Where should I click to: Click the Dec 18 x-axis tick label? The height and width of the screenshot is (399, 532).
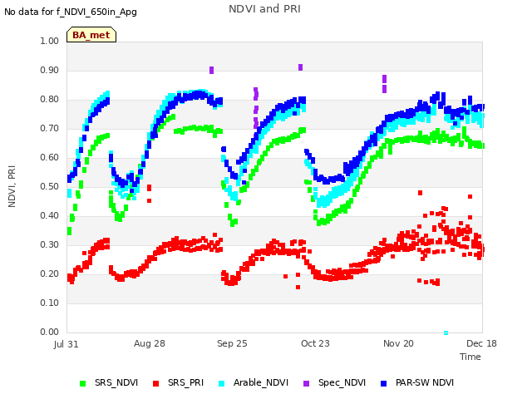tap(481, 343)
